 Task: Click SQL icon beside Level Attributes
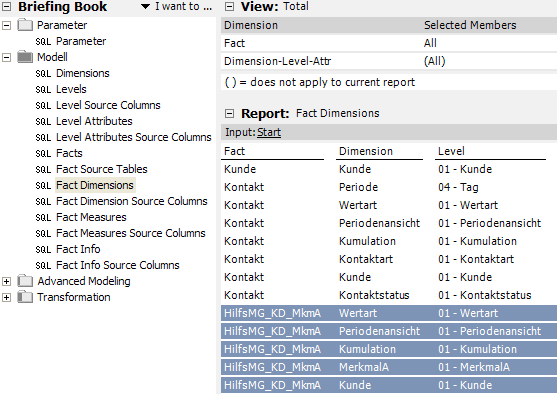[43, 122]
